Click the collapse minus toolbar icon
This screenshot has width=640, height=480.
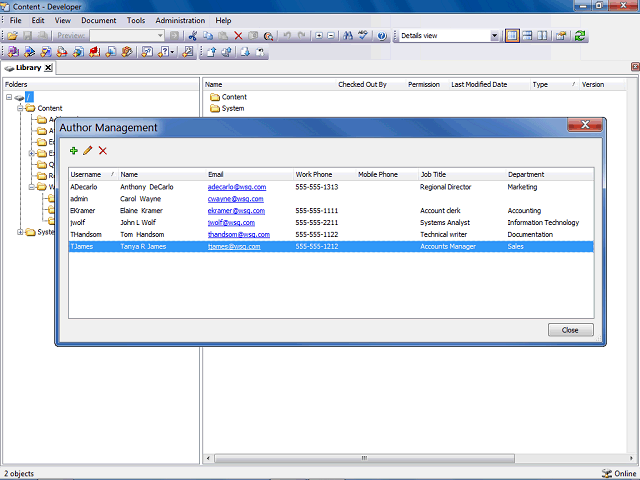point(331,36)
